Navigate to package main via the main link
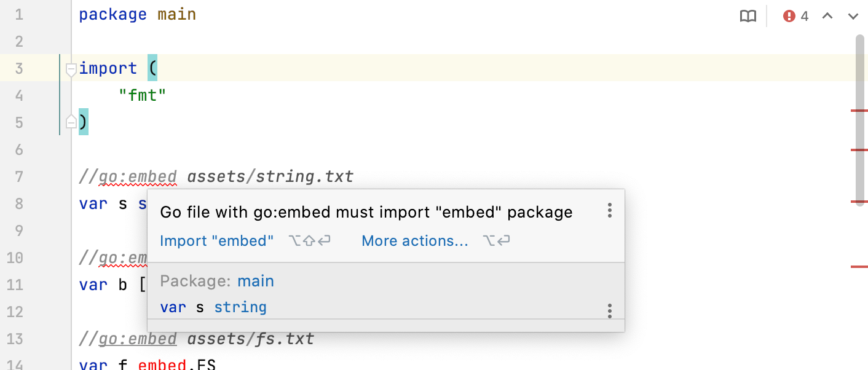This screenshot has height=370, width=868. 256,281
